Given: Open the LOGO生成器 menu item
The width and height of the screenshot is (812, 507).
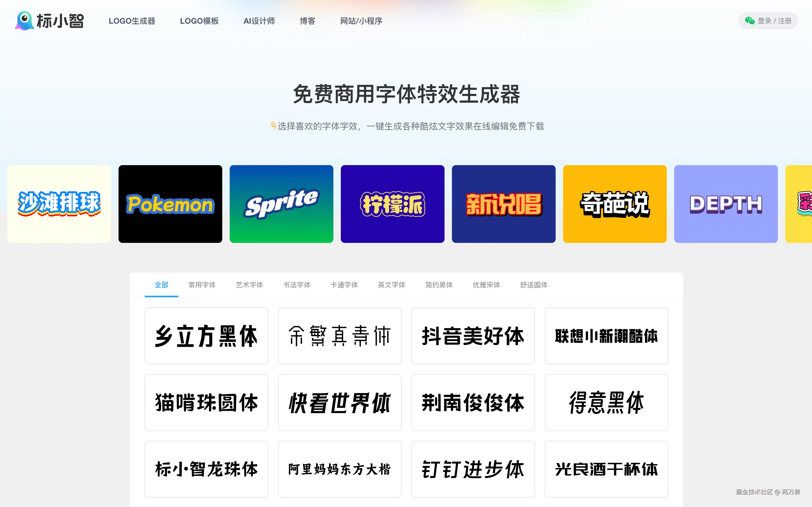Looking at the screenshot, I should 132,21.
